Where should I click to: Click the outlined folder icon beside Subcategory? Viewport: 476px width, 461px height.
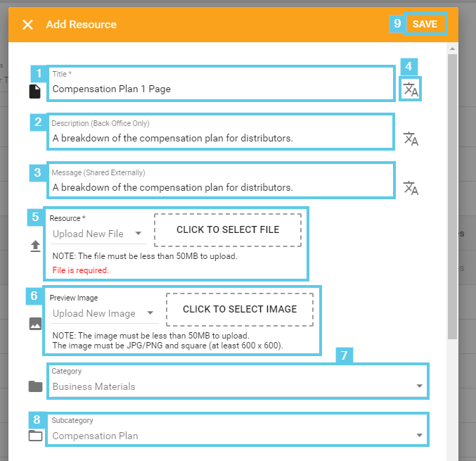[x=36, y=436]
